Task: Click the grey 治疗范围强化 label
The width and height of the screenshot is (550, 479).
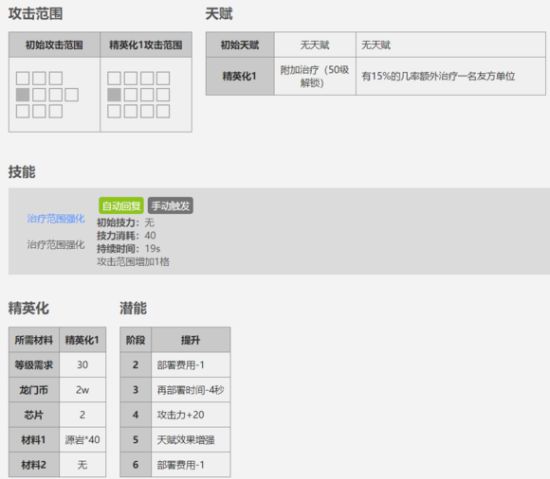Action: click(x=56, y=244)
